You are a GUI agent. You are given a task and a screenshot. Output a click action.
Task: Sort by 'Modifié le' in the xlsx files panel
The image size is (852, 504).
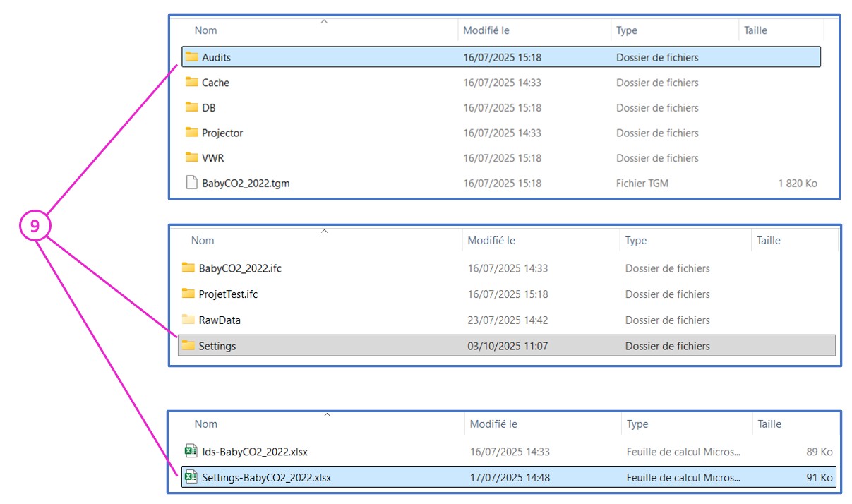click(493, 424)
